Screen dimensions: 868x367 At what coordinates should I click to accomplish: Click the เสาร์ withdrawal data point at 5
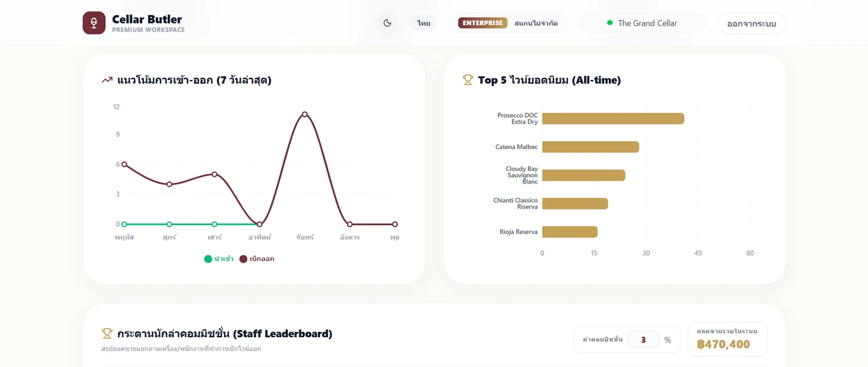pos(214,174)
